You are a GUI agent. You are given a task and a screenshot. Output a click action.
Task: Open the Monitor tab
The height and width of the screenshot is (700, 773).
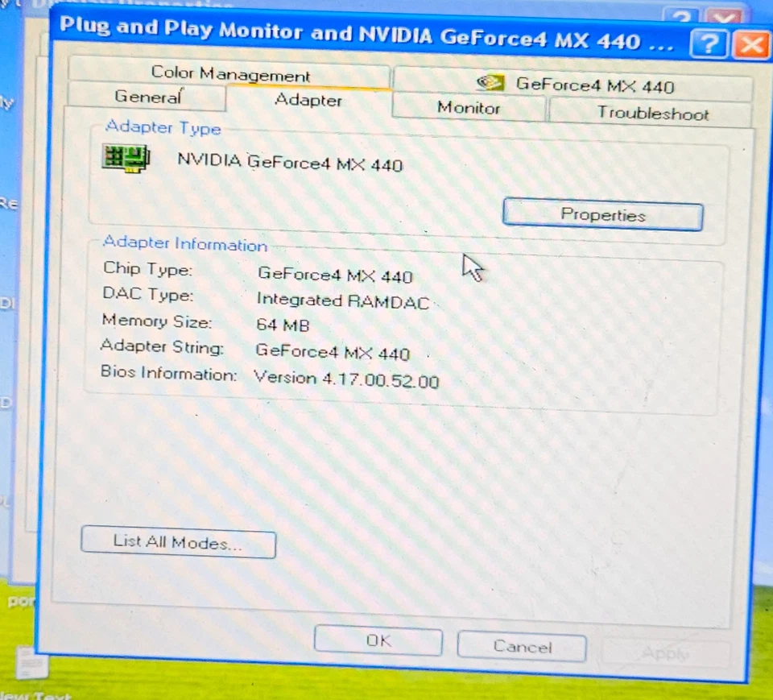click(469, 107)
